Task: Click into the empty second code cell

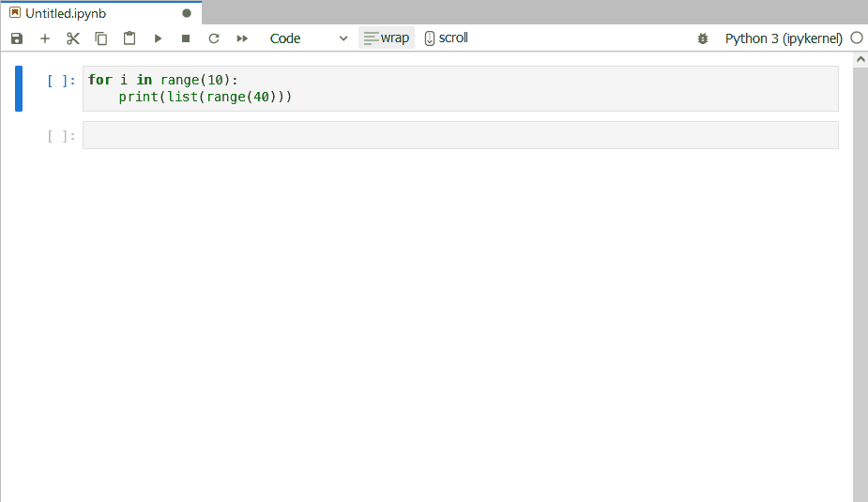Action: tap(461, 135)
